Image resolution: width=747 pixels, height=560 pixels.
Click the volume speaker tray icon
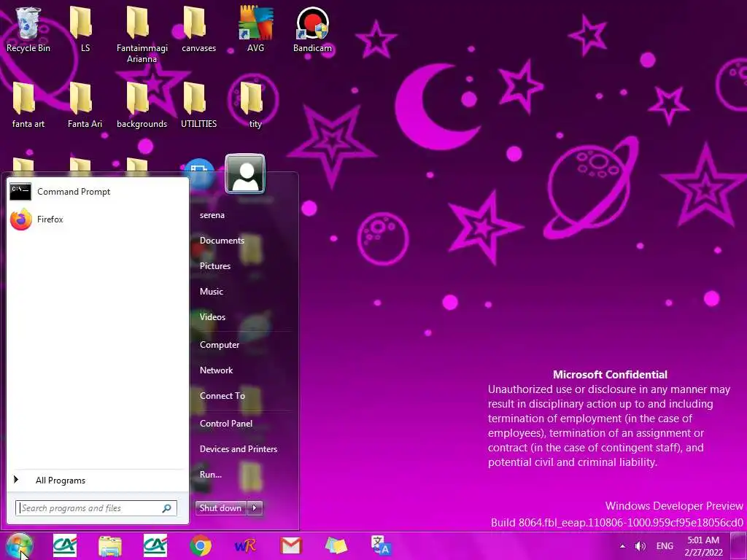tap(640, 546)
